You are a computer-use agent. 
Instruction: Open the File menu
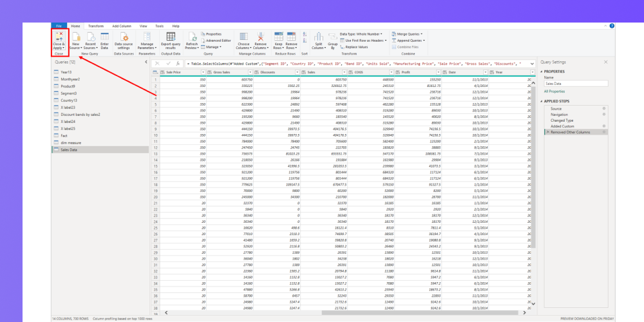click(59, 26)
